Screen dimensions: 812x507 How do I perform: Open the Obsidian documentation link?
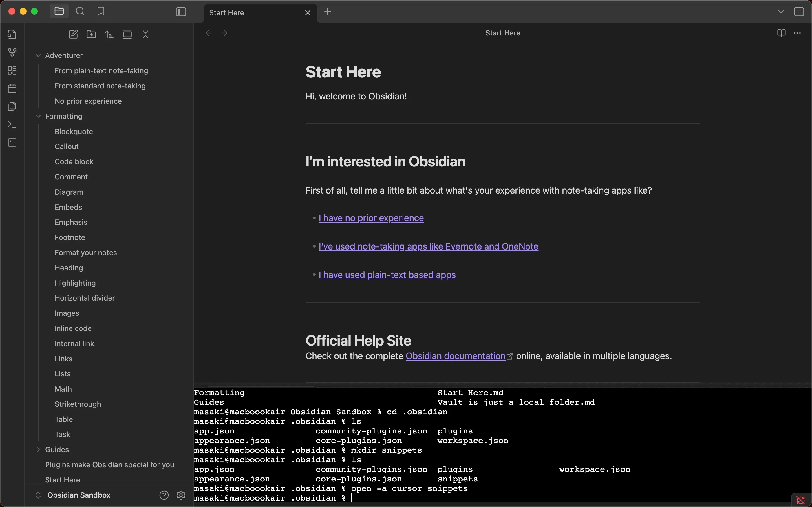[455, 356]
